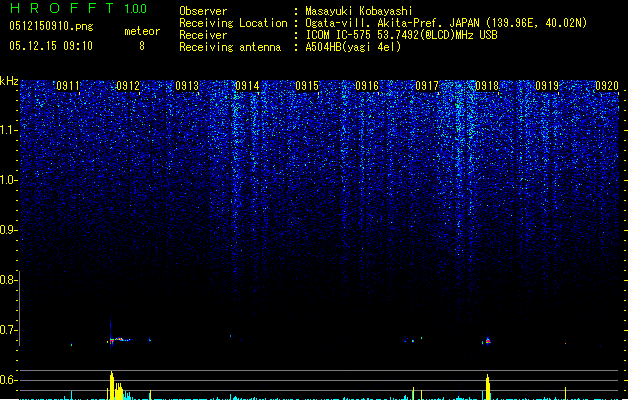Click the 0920 time marker
This screenshot has width=629, height=400.
tap(607, 86)
